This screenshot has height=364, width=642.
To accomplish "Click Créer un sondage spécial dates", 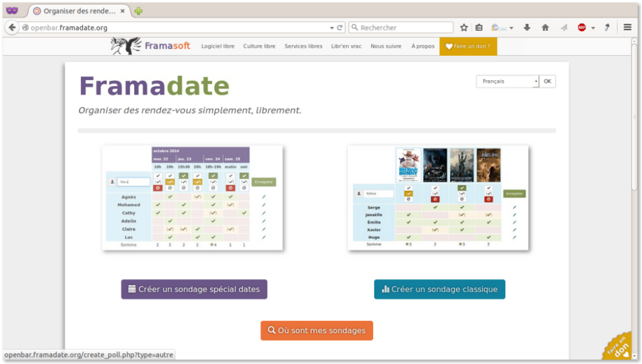I will coord(194,289).
